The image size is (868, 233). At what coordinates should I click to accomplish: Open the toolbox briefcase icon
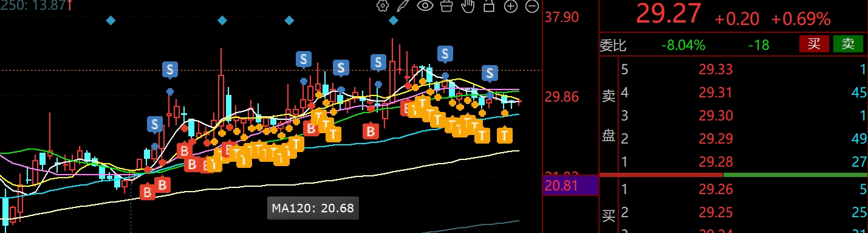[446, 6]
